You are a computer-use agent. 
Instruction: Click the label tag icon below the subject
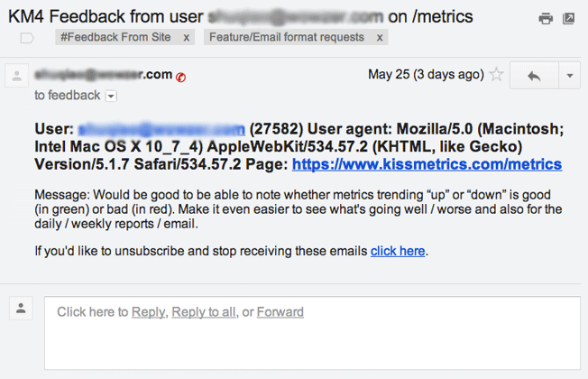(27, 38)
